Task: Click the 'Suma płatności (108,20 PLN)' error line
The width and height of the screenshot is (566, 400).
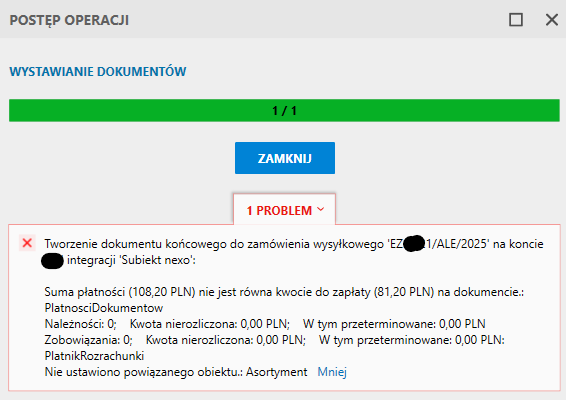Action: (284, 292)
